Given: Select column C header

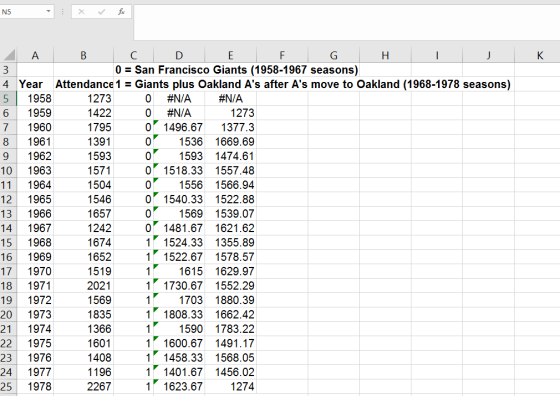Looking at the screenshot, I should click(134, 55).
